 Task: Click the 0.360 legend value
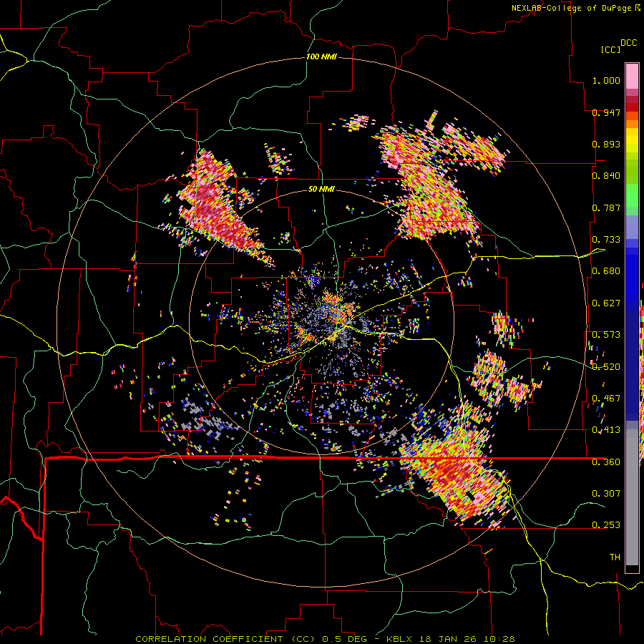pyautogui.click(x=606, y=462)
